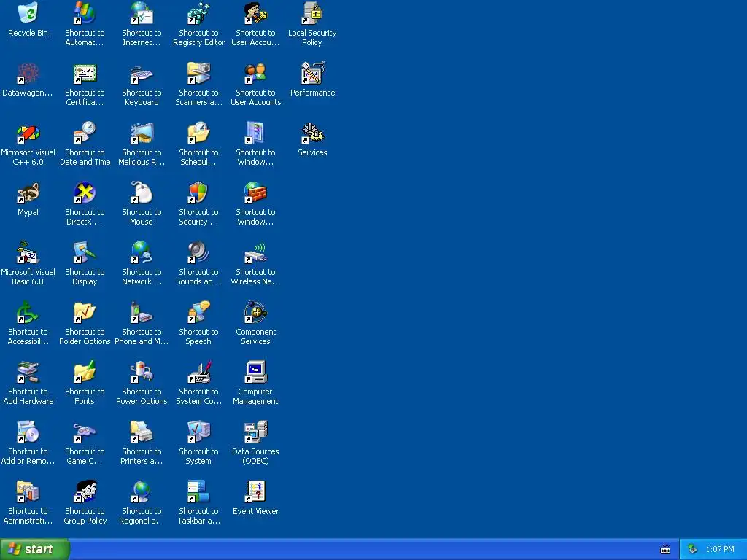
Task: Select the Microsoft Visual C++ 6.0 icon
Action: click(x=28, y=133)
